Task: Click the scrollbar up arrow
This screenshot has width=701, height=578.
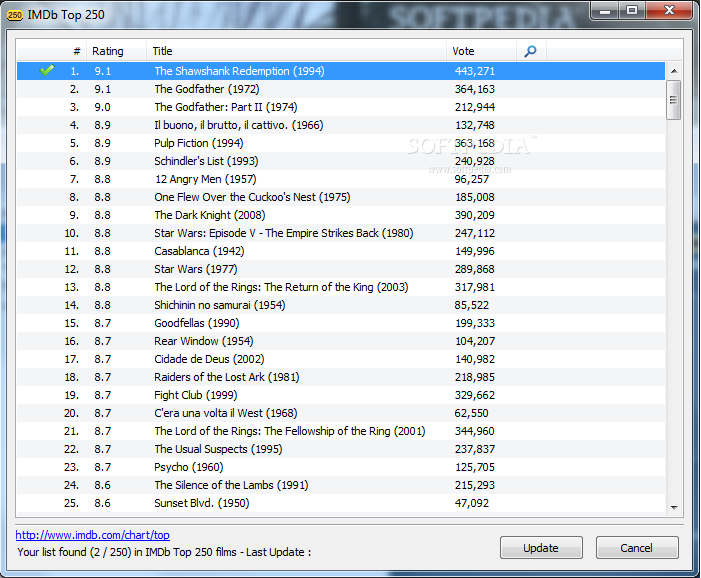Action: tap(674, 71)
